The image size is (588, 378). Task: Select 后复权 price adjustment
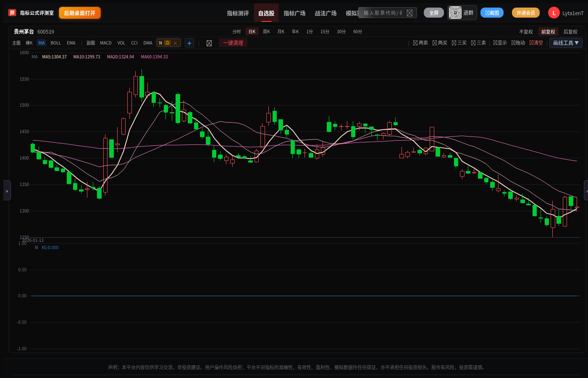pyautogui.click(x=570, y=32)
